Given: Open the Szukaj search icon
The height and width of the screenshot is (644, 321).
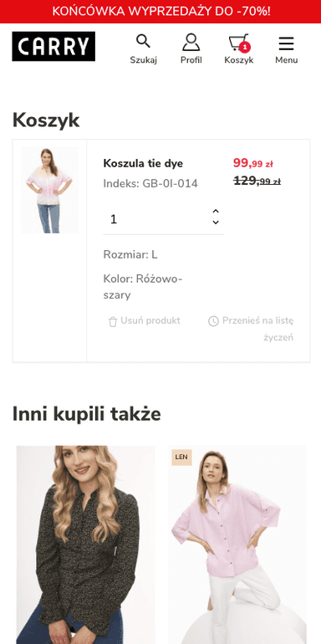Looking at the screenshot, I should tap(143, 41).
